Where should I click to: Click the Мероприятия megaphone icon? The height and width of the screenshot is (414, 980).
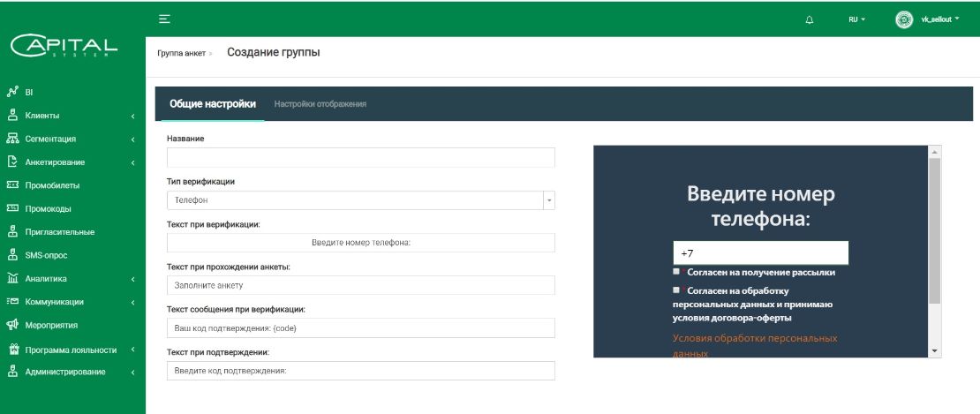pos(11,325)
